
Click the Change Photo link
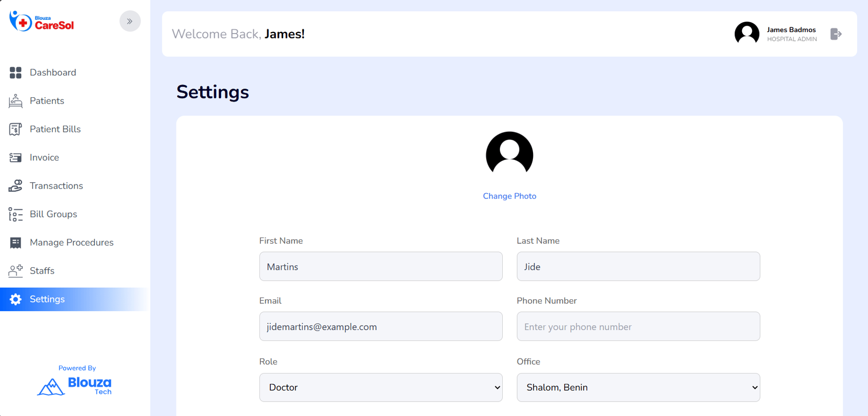coord(509,196)
